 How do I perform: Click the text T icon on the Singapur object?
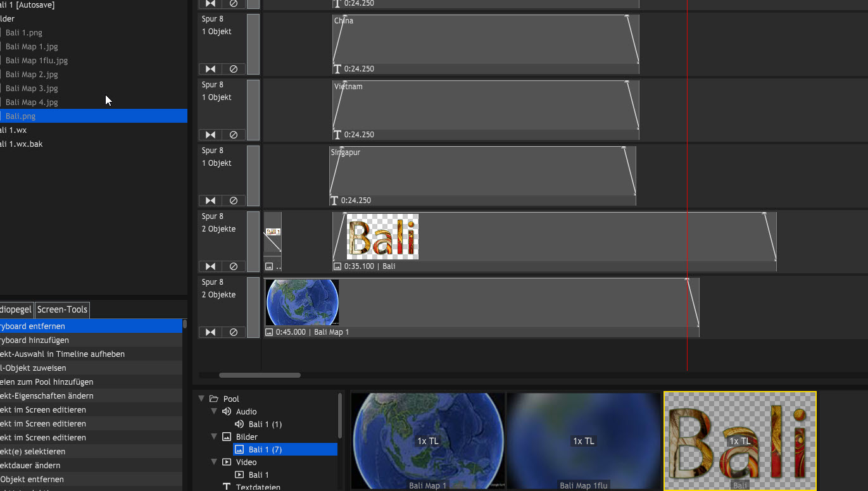click(x=334, y=201)
